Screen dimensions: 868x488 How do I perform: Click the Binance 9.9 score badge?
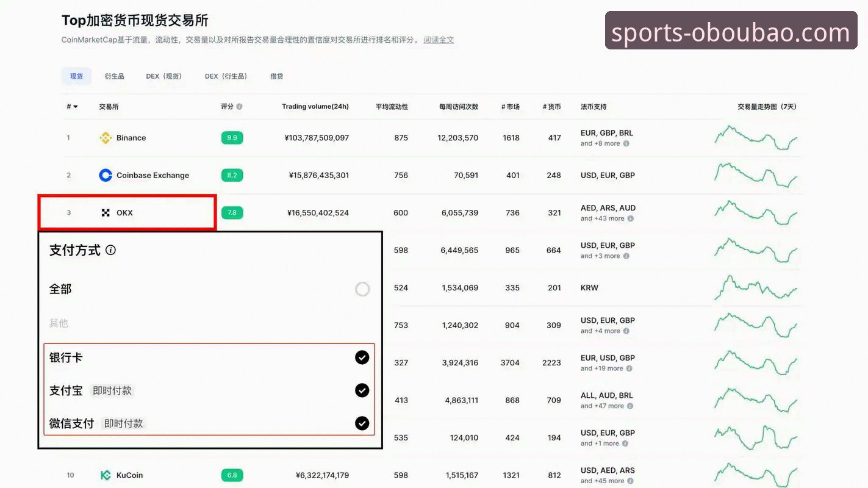coord(232,138)
